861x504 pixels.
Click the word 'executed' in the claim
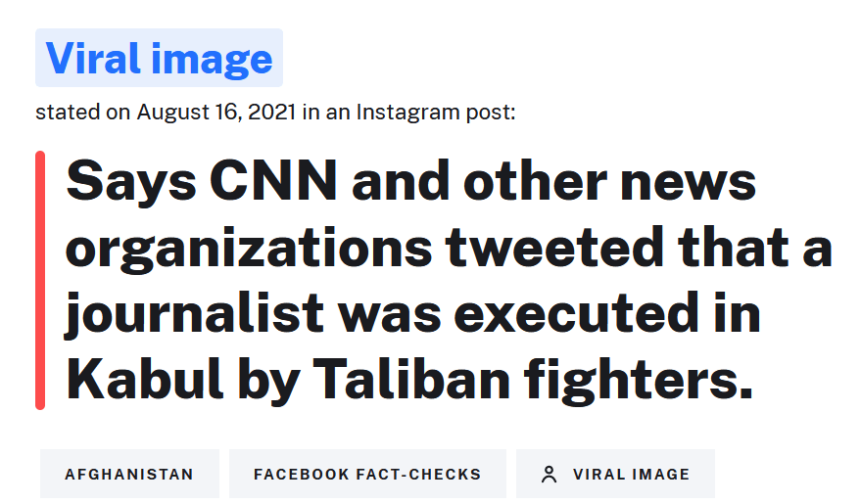coord(577,312)
